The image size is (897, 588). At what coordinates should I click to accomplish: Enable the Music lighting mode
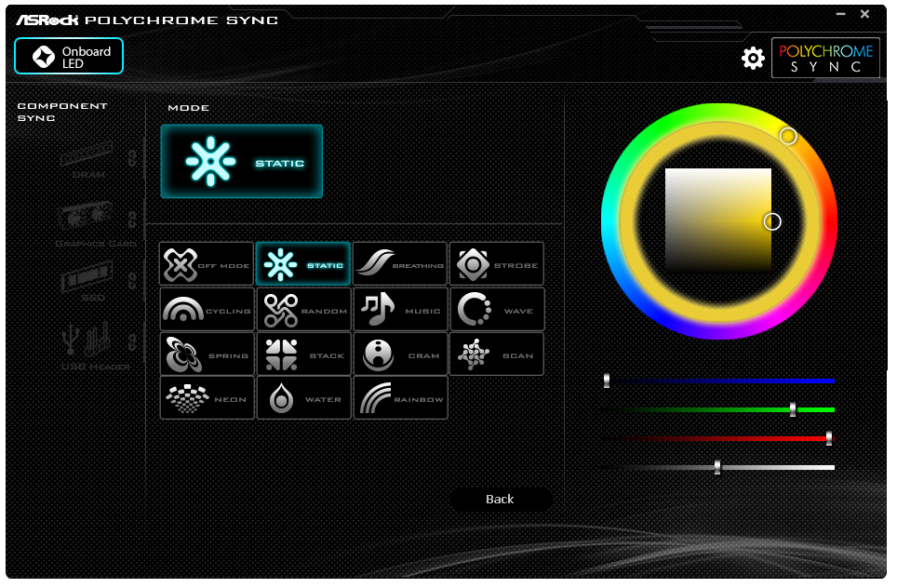pos(400,310)
